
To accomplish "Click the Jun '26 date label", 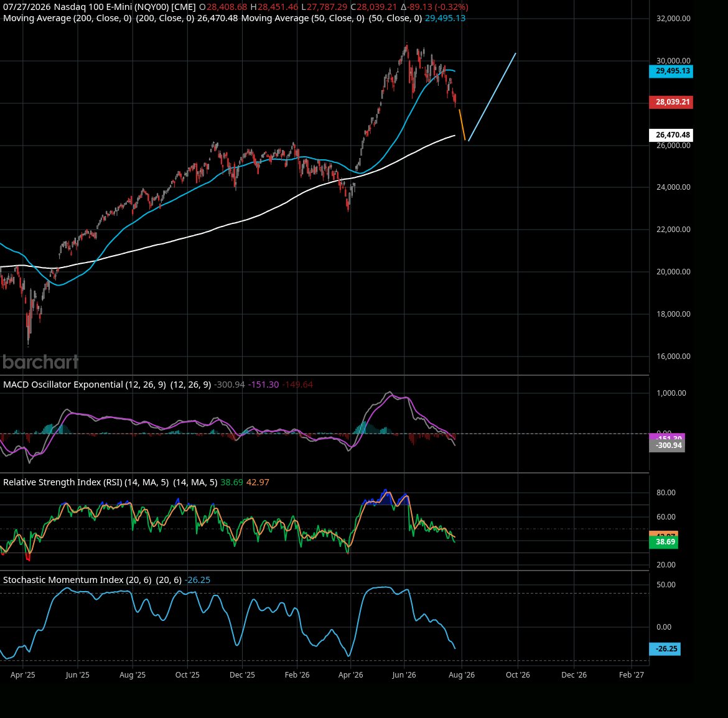I will coord(404,675).
